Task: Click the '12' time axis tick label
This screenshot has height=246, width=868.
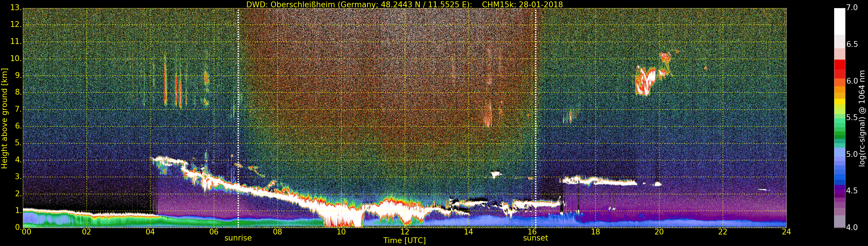Action: [405, 232]
